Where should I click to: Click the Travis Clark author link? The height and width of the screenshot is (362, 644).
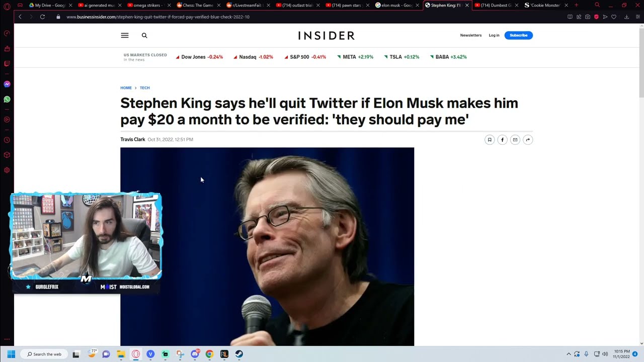pos(133,139)
